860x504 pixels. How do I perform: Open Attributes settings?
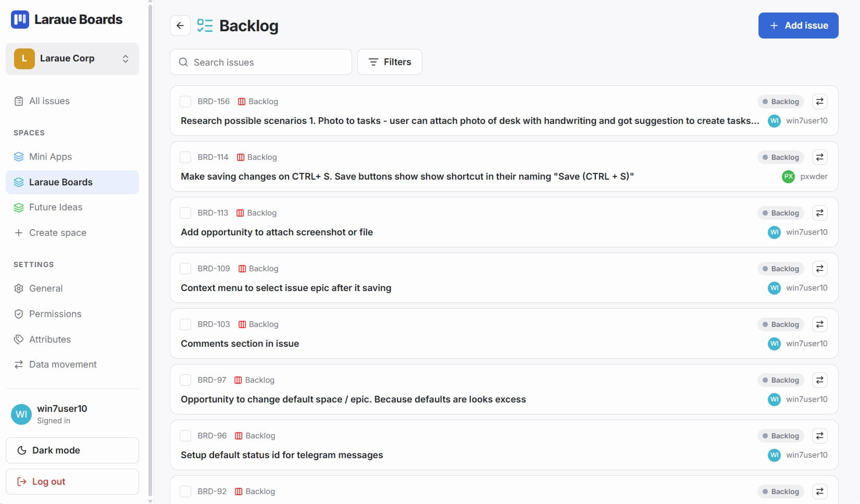pos(72,339)
